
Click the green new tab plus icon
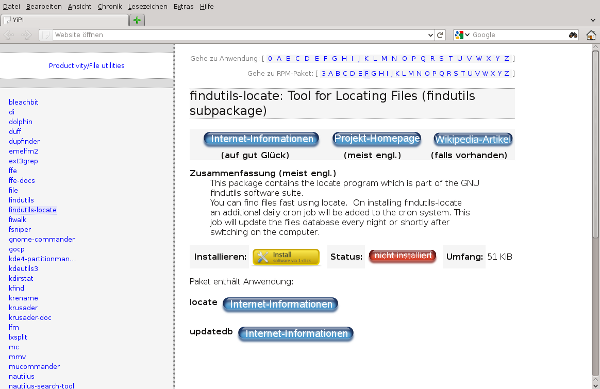(137, 20)
